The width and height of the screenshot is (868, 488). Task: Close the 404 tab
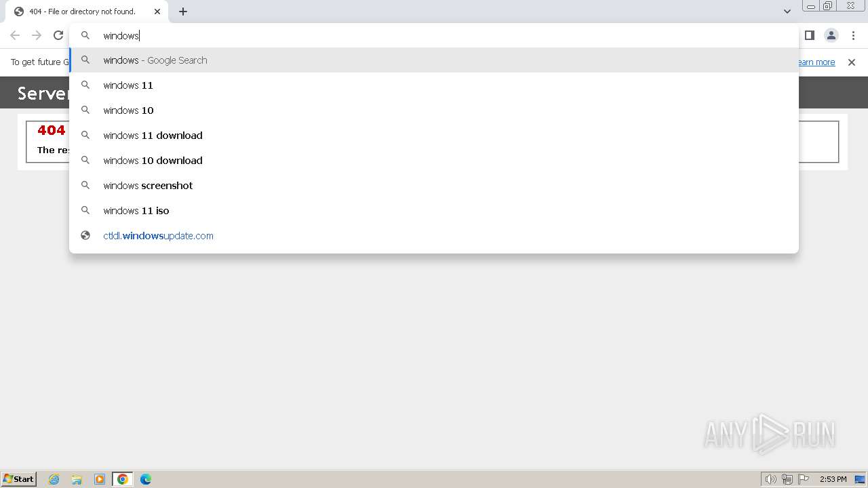[x=157, y=12]
